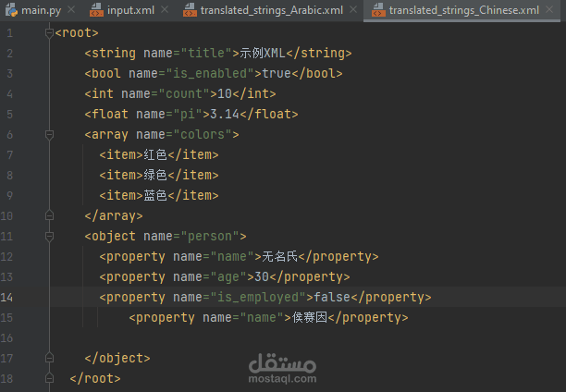This screenshot has height=392, width=566.
Task: Place cursor on the string title line
Action: click(x=218, y=54)
